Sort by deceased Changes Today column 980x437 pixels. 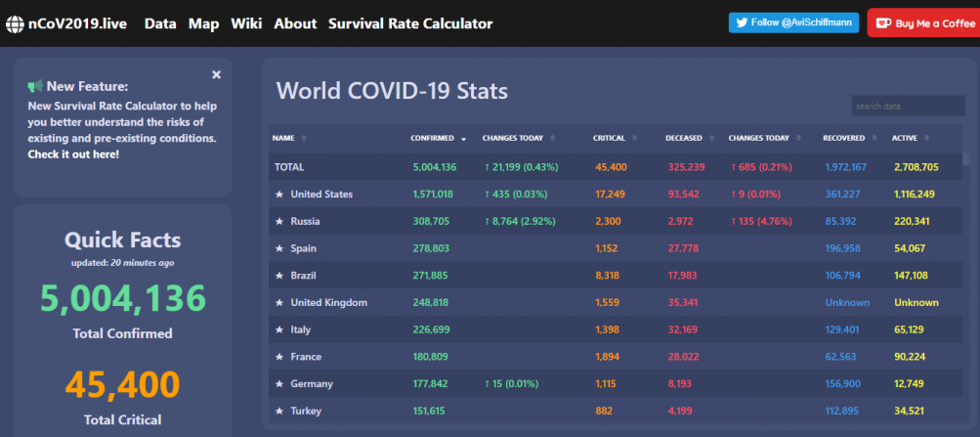765,138
